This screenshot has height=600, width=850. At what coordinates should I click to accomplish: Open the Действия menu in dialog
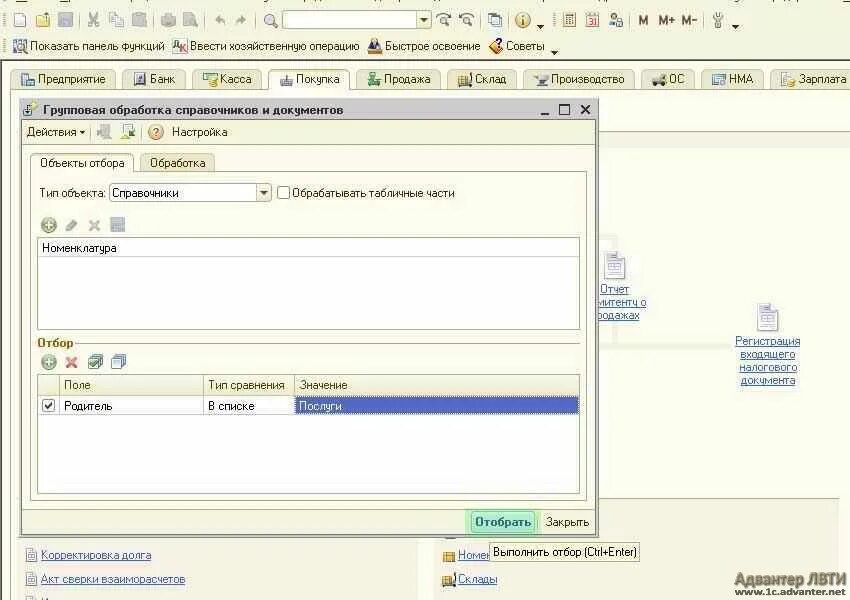coord(56,132)
